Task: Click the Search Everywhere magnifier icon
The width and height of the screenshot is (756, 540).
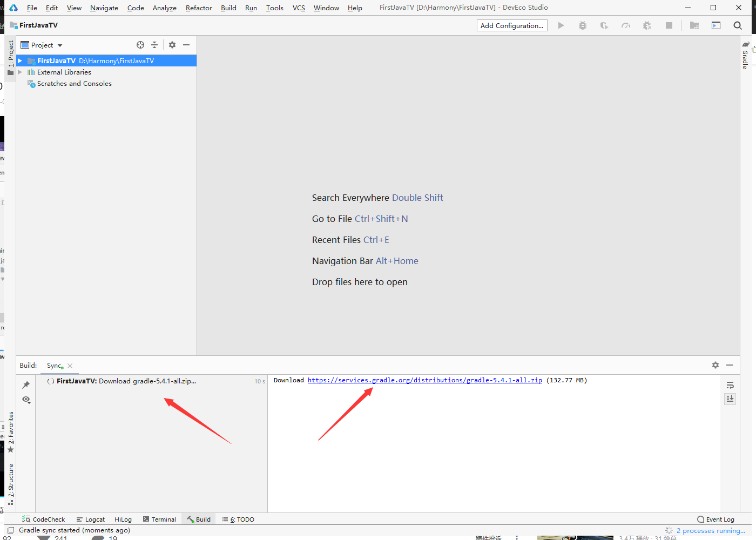Action: click(x=738, y=25)
